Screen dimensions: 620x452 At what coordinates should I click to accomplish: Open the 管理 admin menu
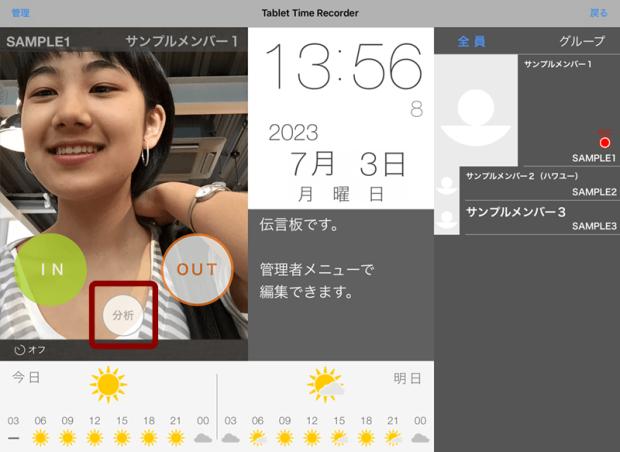(x=20, y=13)
